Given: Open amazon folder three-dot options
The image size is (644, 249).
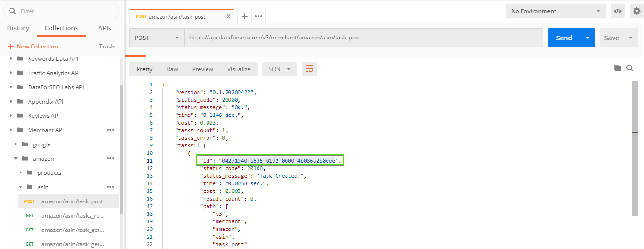Looking at the screenshot, I should coord(110,158).
